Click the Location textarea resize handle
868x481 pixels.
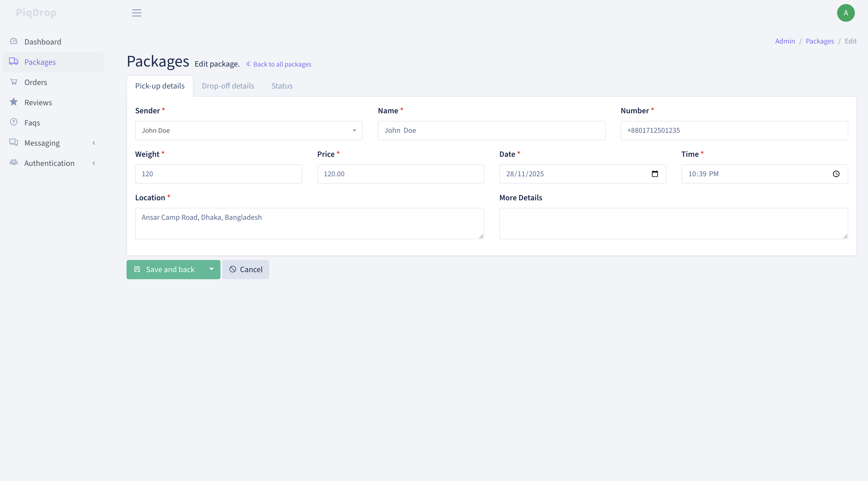tap(481, 236)
